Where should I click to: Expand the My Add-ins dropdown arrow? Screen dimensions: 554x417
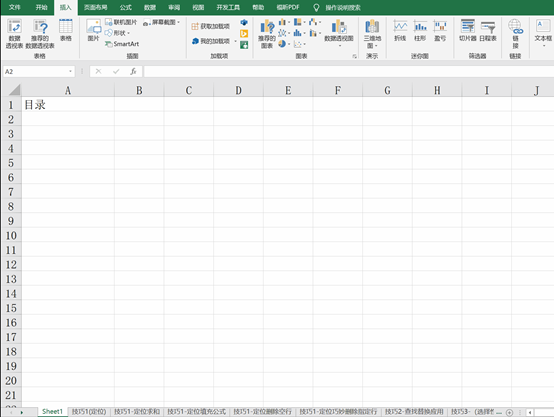tap(235, 41)
